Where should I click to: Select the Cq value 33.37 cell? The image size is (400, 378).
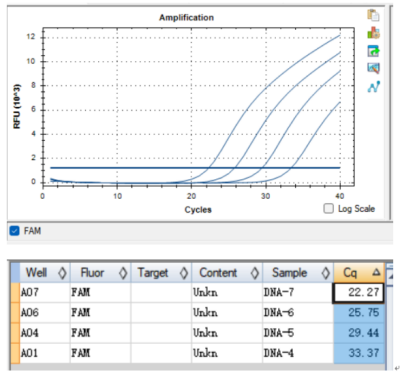[359, 353]
